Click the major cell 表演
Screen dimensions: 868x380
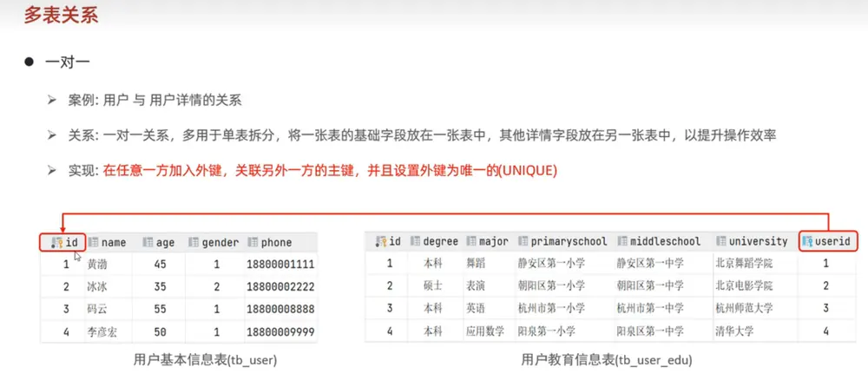click(476, 286)
